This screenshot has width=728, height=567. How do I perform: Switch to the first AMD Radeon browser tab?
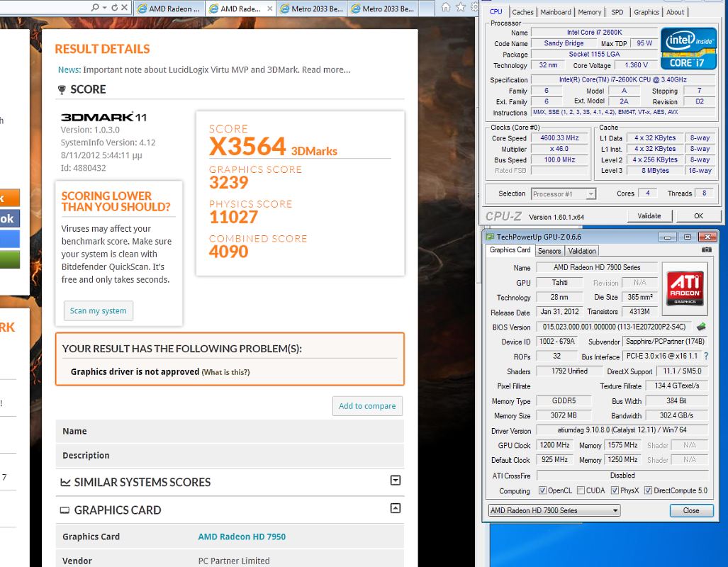(169, 9)
